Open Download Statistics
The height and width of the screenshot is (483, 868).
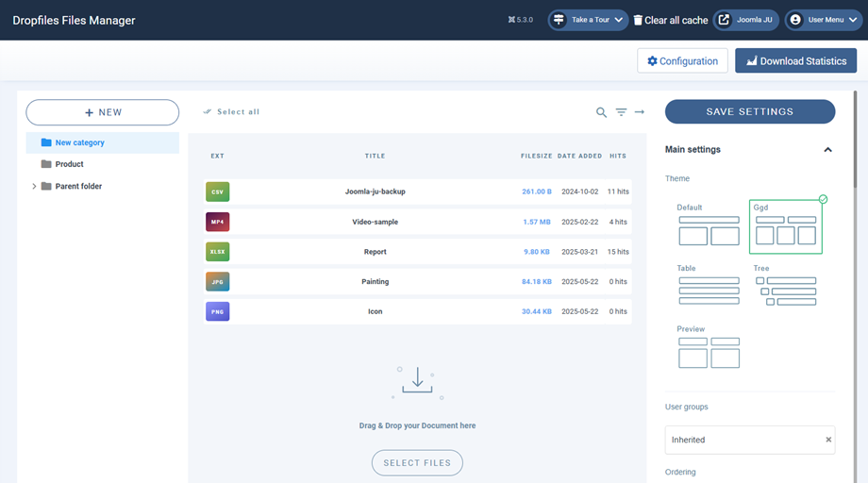tap(795, 61)
